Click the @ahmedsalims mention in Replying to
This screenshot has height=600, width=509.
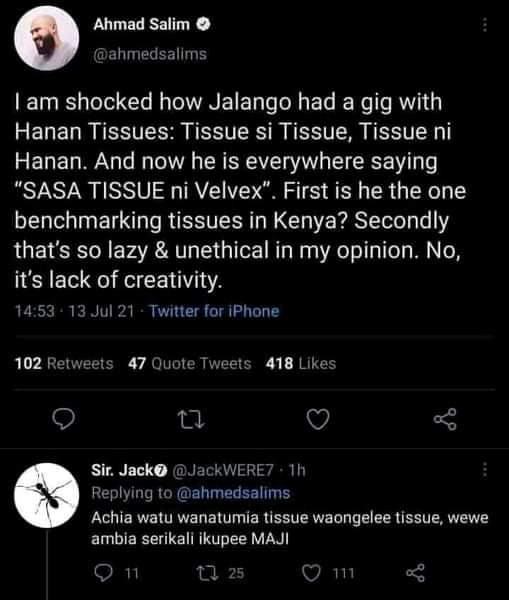coord(233,493)
